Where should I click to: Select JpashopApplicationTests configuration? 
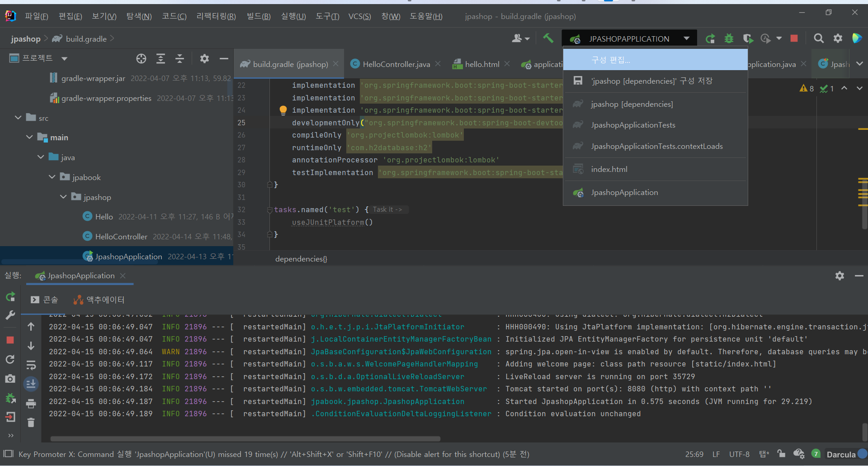point(655,125)
